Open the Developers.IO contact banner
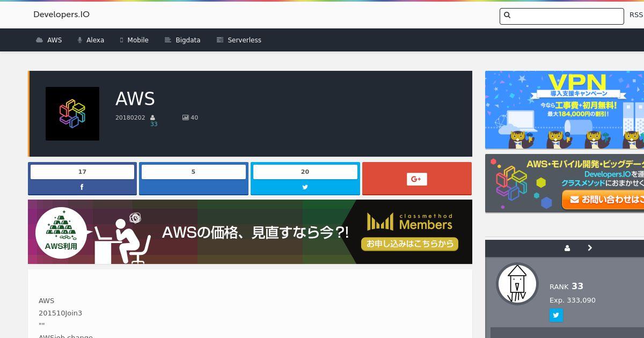The image size is (644, 338). [x=565, y=183]
